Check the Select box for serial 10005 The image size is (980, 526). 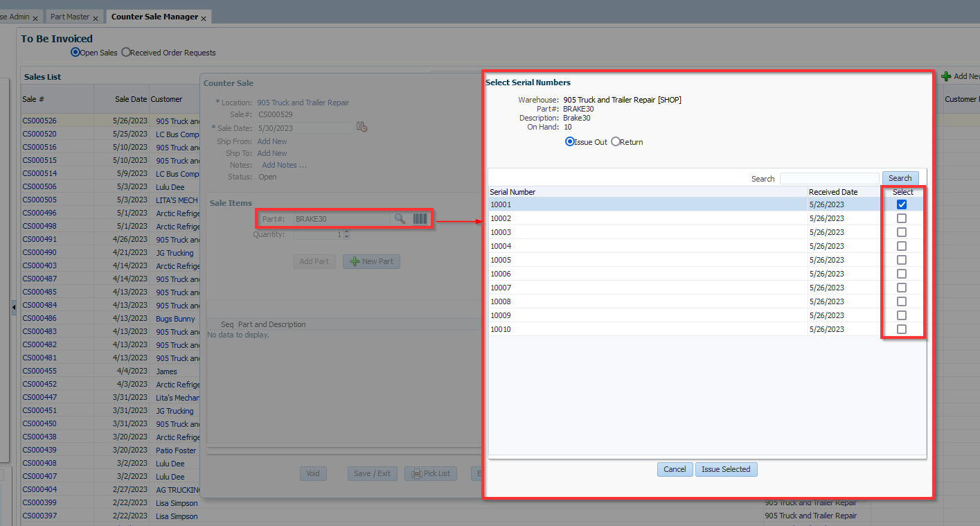pyautogui.click(x=901, y=260)
